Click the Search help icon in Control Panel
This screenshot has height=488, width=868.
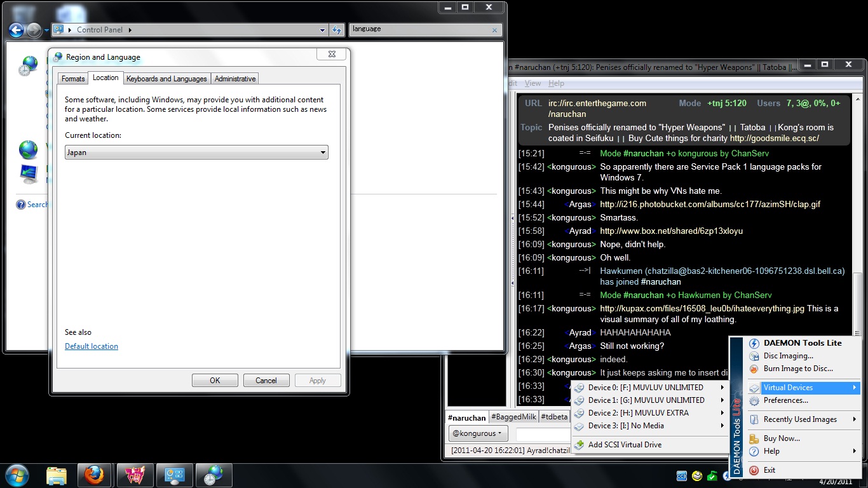20,205
